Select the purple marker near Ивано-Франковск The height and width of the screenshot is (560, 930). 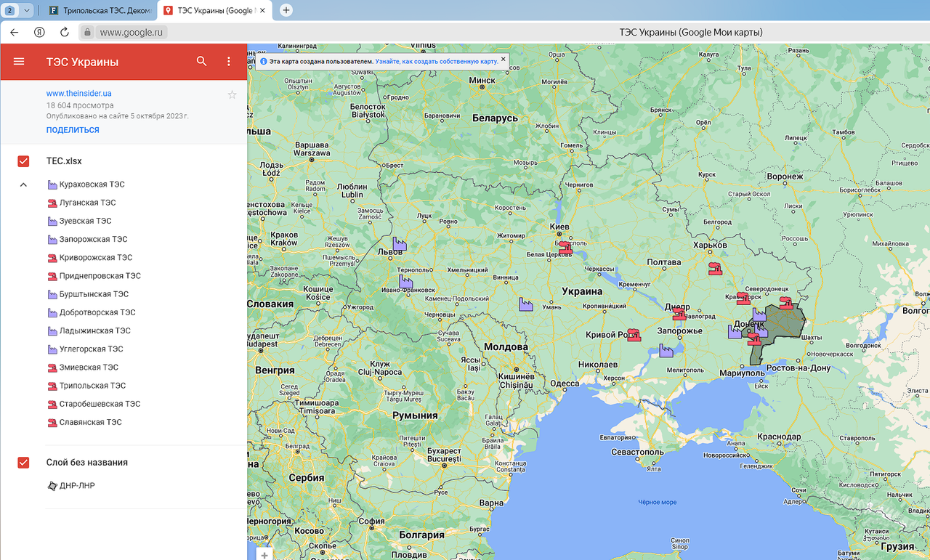pos(405,280)
